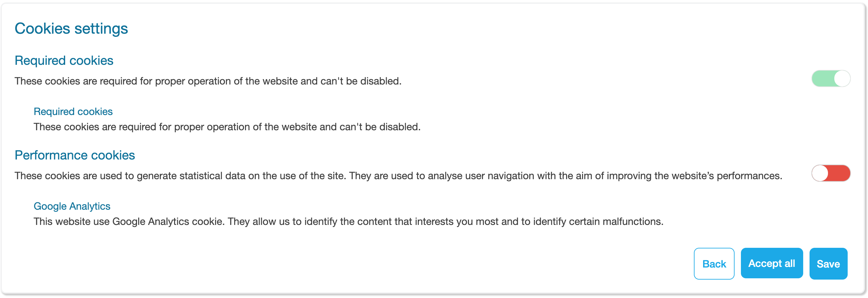
Task: Toggle the Required cookies switch
Action: (x=831, y=78)
